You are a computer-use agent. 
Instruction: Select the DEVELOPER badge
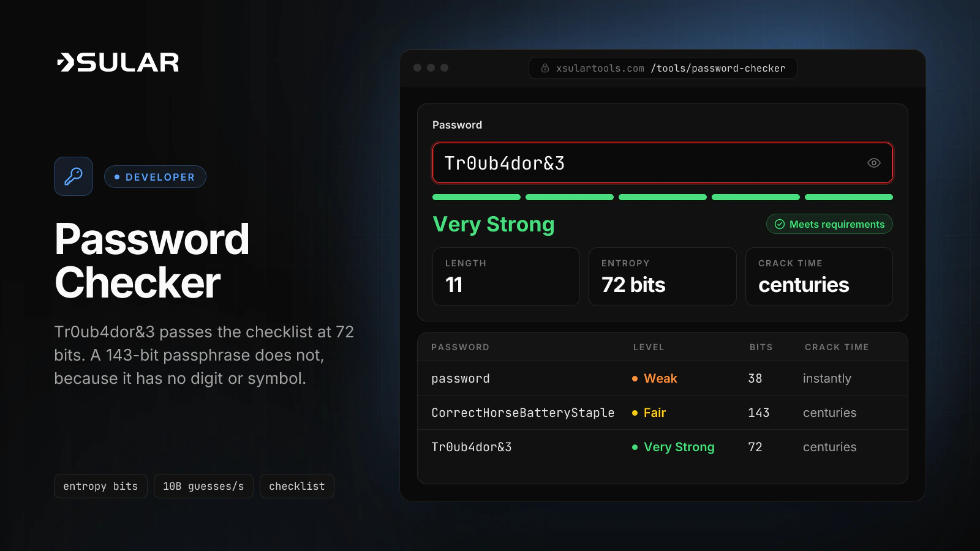[x=155, y=177]
